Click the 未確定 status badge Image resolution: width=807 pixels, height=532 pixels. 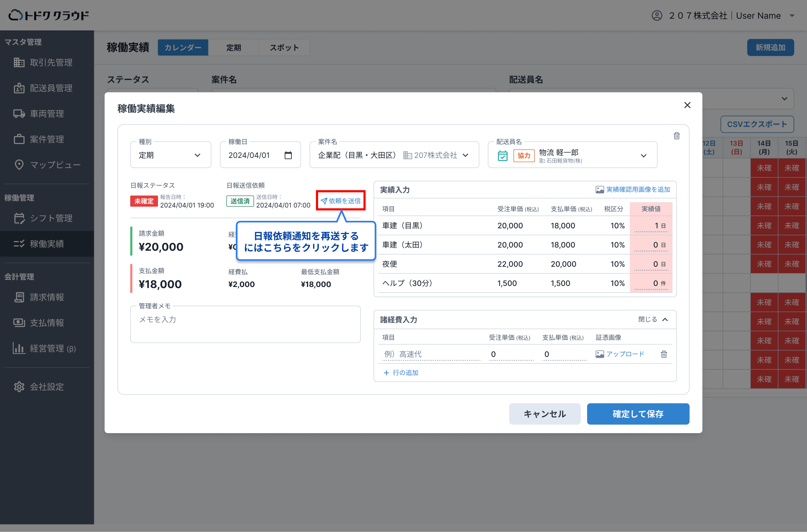[x=144, y=201]
